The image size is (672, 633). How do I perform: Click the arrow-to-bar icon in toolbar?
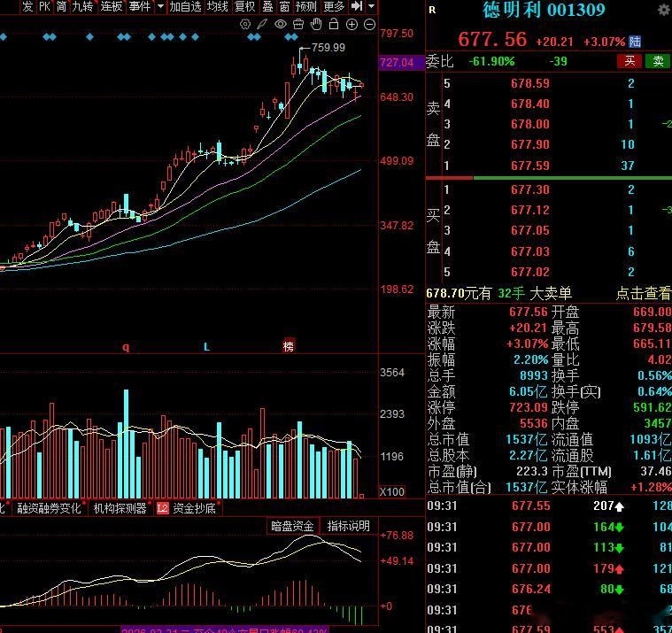(357, 6)
